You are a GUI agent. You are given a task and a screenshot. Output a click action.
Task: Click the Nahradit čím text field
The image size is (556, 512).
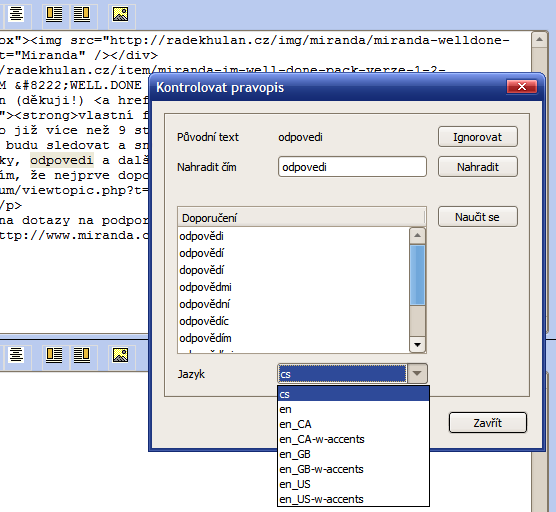click(x=352, y=167)
